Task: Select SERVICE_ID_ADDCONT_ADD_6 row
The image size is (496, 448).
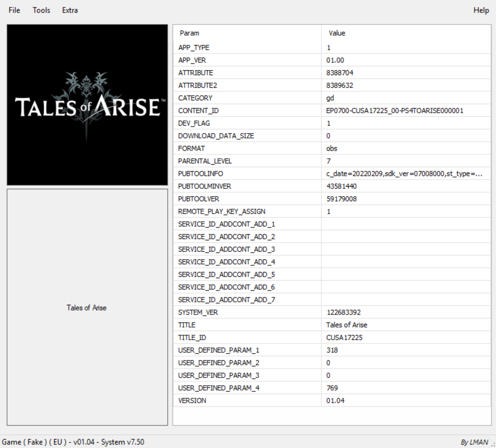Action: tap(332, 287)
